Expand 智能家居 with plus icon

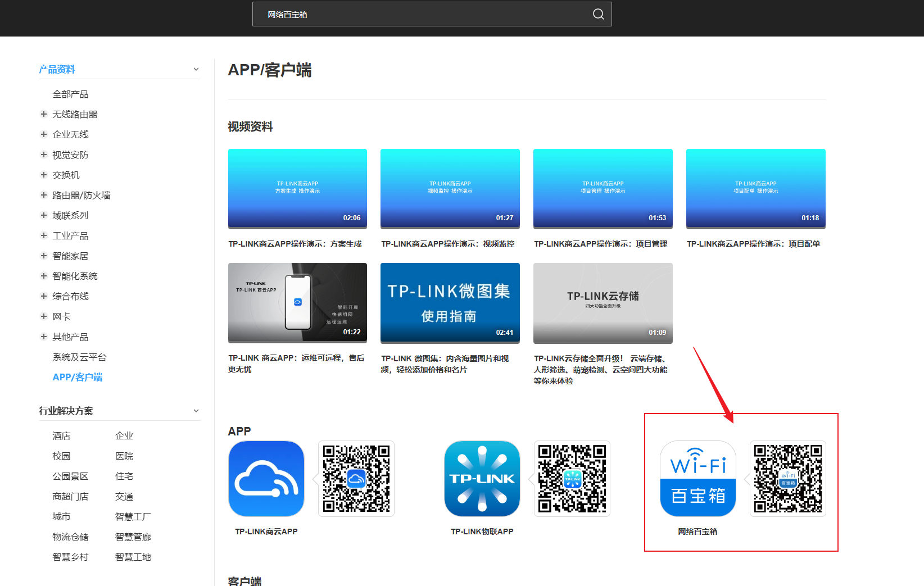[x=44, y=256]
